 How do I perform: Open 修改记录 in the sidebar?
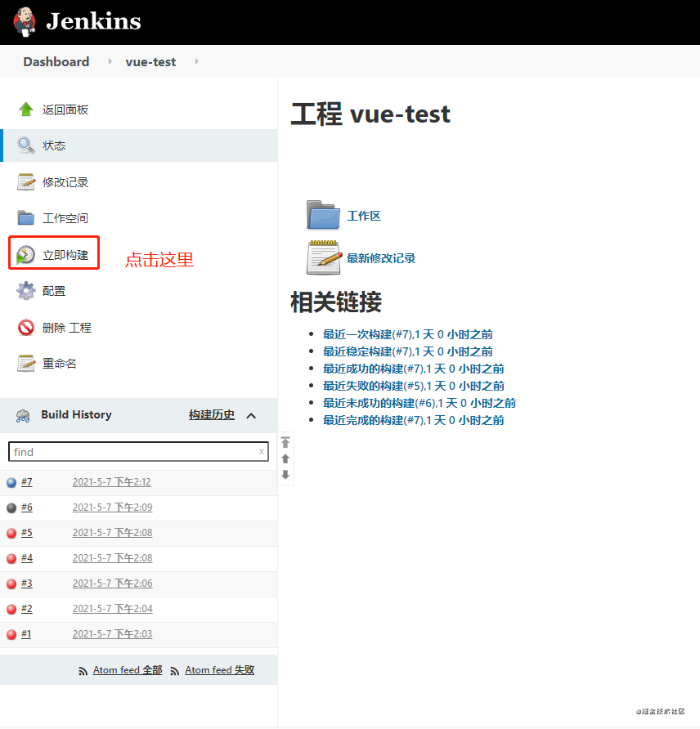click(65, 182)
